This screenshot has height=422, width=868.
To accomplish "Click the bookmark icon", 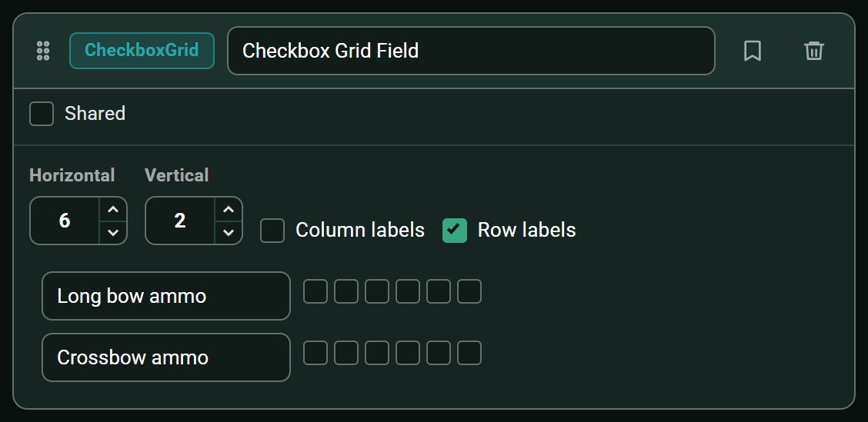I will tap(753, 51).
